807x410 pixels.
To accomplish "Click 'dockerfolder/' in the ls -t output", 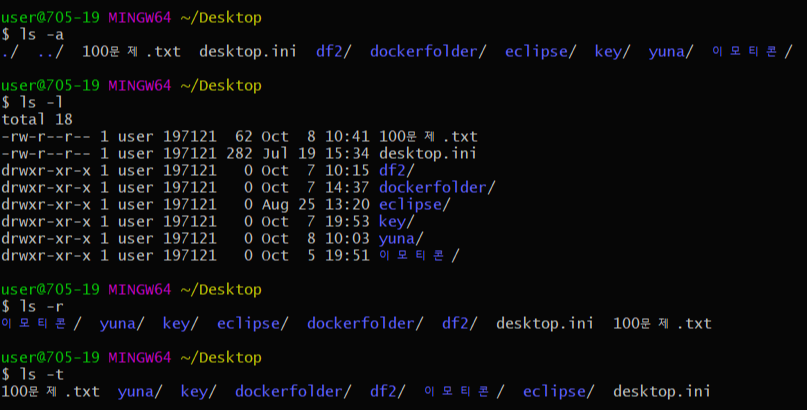I will [293, 391].
